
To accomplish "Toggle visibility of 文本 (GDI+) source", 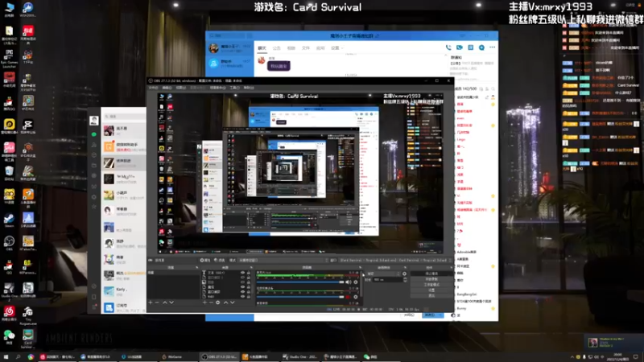I will [x=242, y=273].
